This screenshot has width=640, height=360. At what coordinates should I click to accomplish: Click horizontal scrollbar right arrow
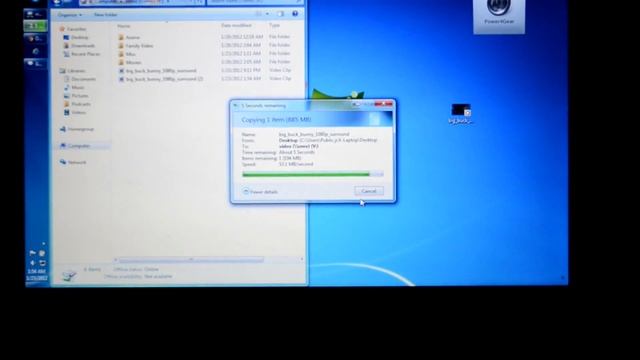point(302,259)
